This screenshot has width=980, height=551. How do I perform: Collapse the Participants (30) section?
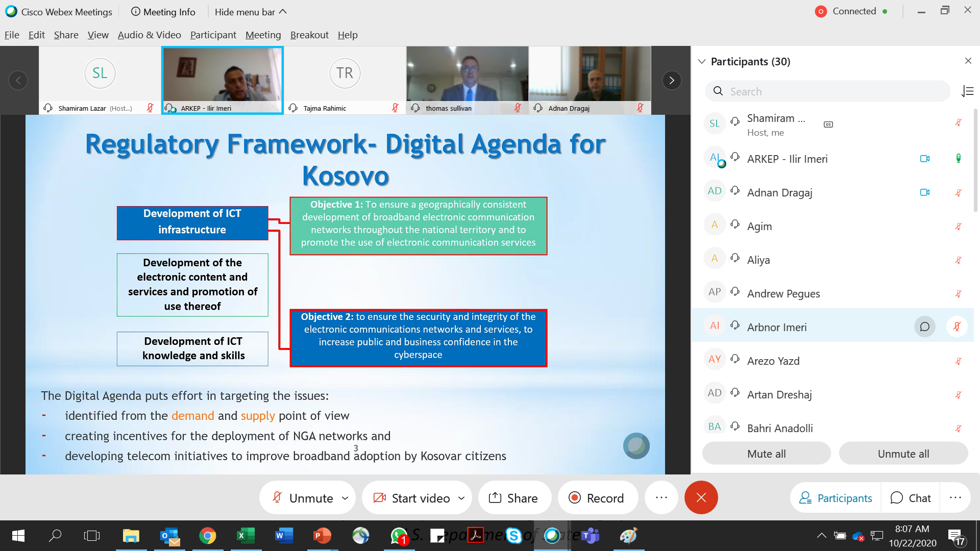point(702,61)
